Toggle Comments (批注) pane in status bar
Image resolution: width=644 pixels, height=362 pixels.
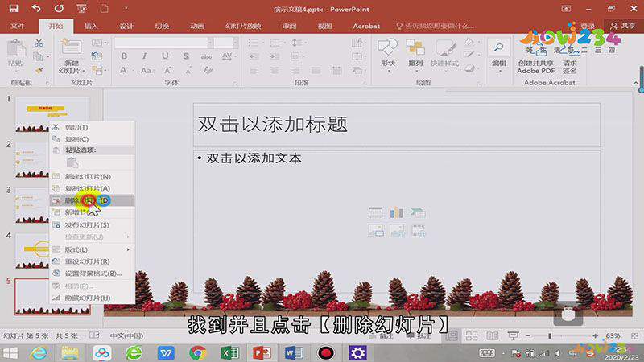click(x=418, y=335)
